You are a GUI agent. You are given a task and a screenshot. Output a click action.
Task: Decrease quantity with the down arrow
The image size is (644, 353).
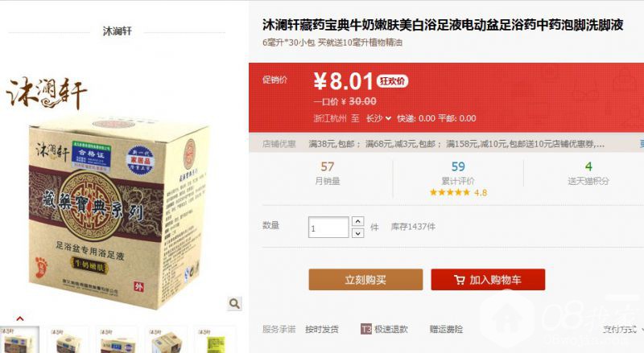pos(358,233)
